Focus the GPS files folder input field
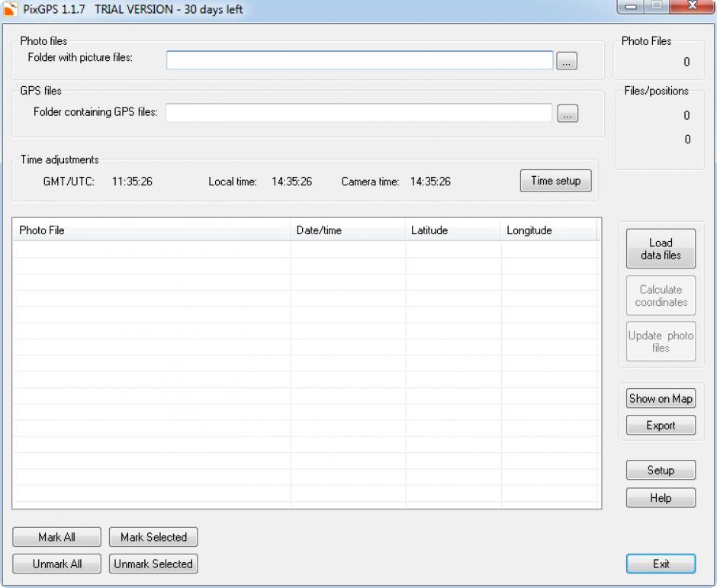717x588 pixels. pyautogui.click(x=359, y=113)
